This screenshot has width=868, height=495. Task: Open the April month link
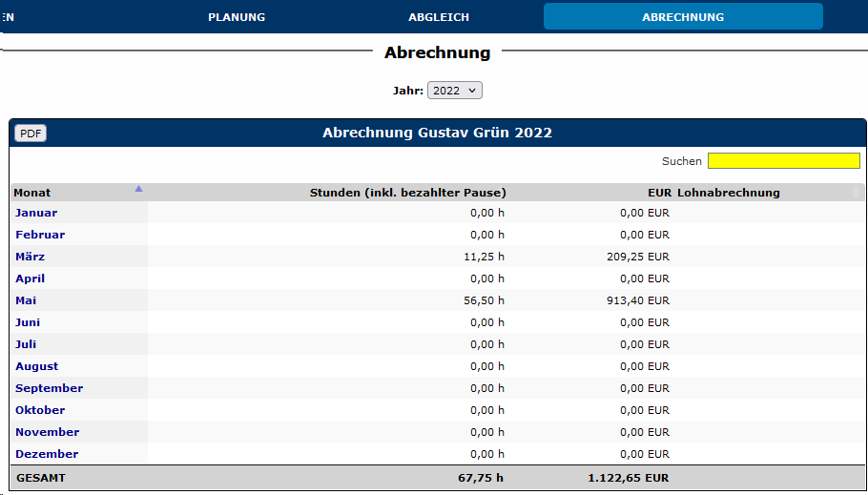click(x=30, y=278)
